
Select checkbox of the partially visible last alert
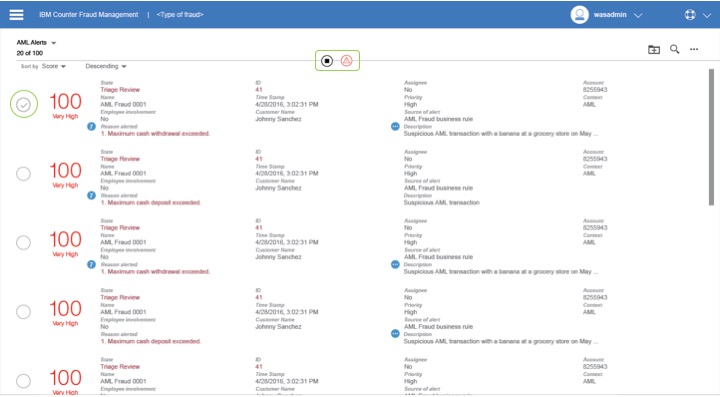point(23,381)
